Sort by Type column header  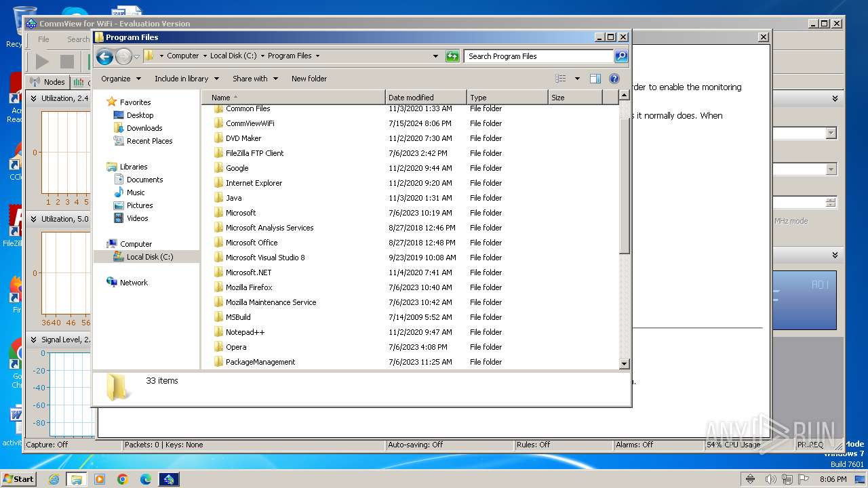click(x=507, y=98)
